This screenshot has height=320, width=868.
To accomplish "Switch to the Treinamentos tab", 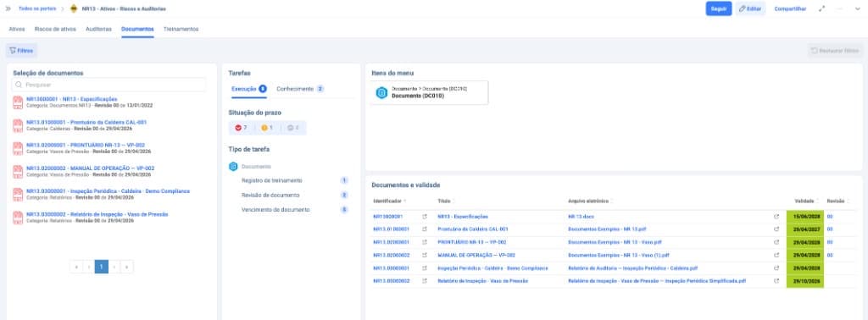I will [x=181, y=29].
